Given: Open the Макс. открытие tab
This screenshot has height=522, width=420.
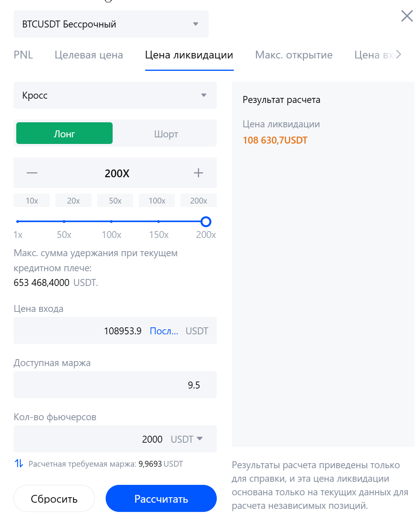Looking at the screenshot, I should click(x=294, y=55).
